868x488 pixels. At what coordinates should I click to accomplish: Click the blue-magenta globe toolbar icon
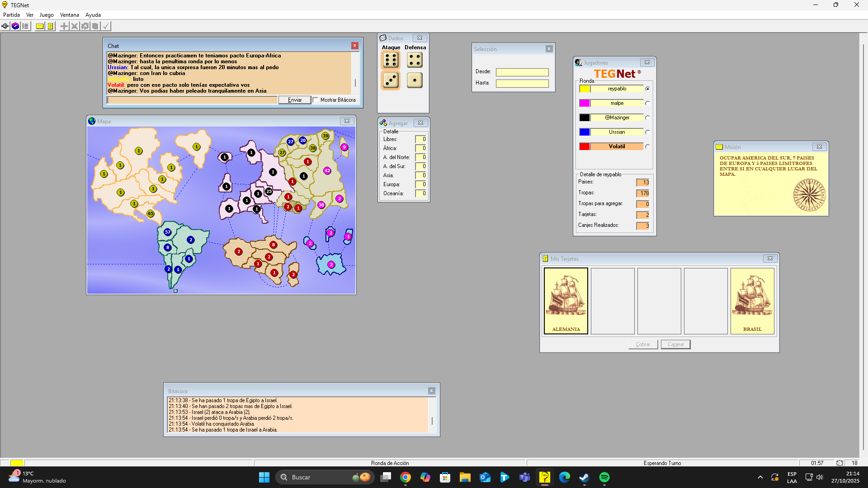[x=15, y=26]
